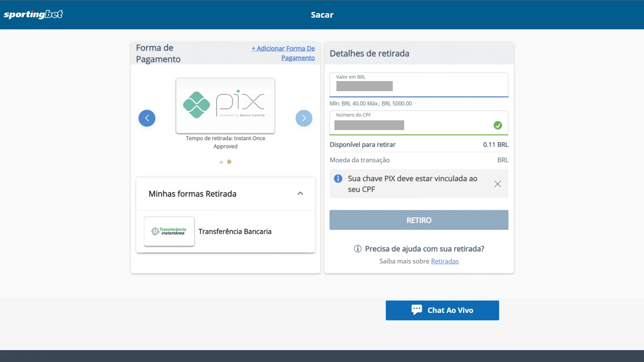Image resolution: width=644 pixels, height=362 pixels.
Task: Select first carousel dot indicator
Action: pyautogui.click(x=221, y=162)
